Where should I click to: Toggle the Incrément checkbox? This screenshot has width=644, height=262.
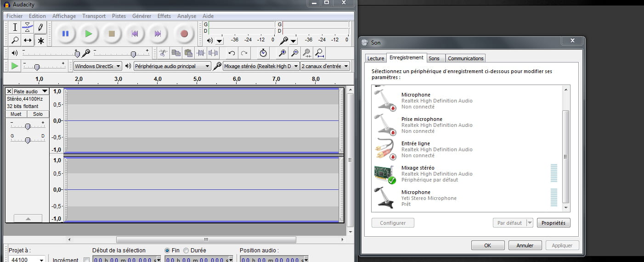[x=87, y=260]
